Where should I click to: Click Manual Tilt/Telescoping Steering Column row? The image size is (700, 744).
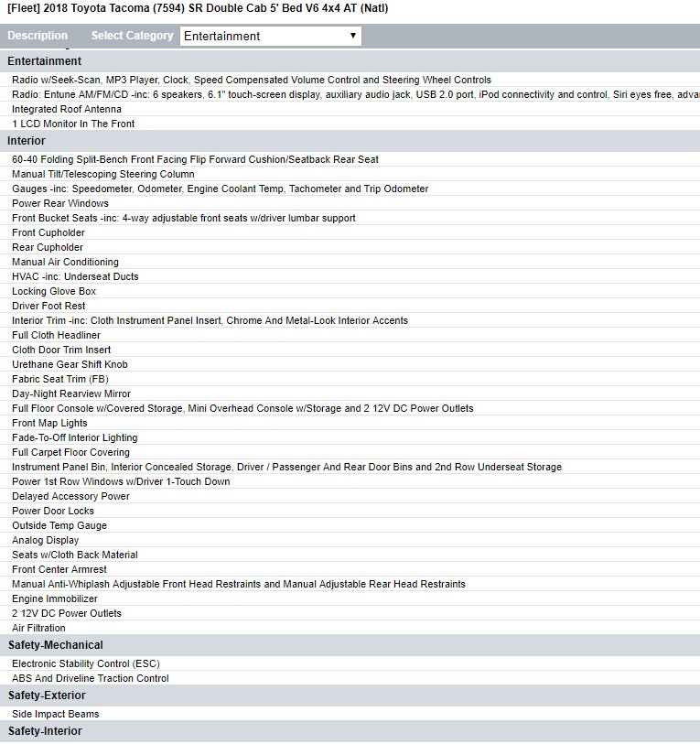pyautogui.click(x=350, y=174)
